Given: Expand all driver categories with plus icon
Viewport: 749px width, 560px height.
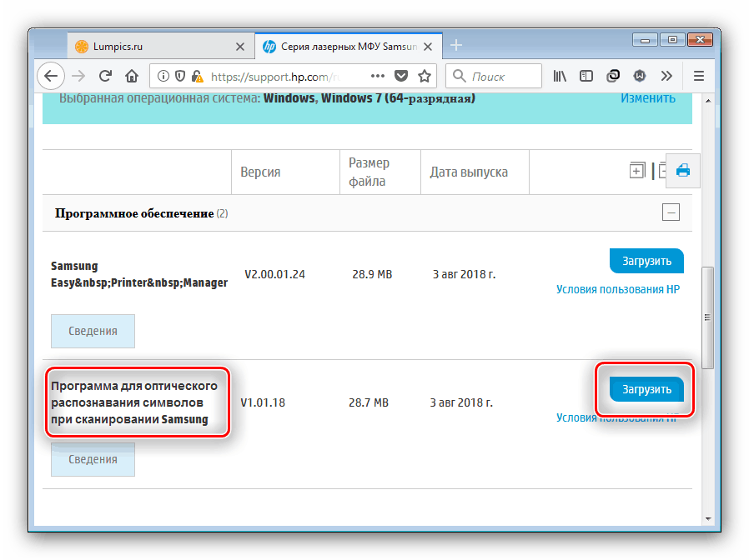Looking at the screenshot, I should click(x=636, y=171).
